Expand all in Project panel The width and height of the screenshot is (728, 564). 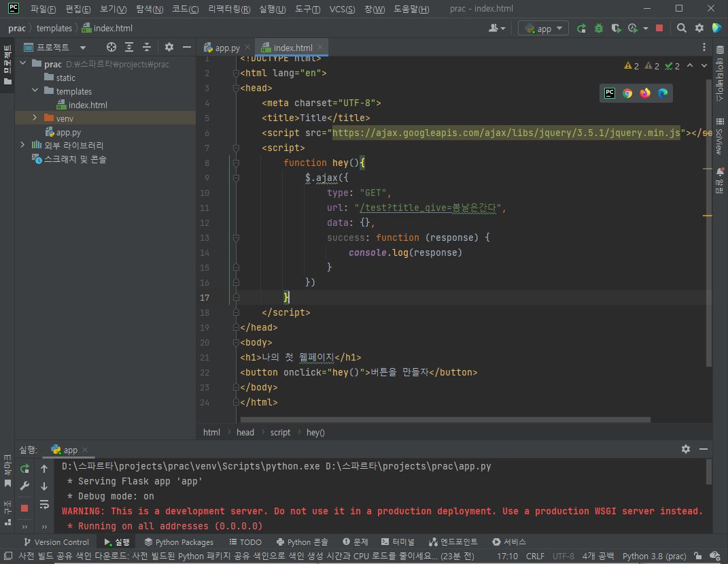129,47
